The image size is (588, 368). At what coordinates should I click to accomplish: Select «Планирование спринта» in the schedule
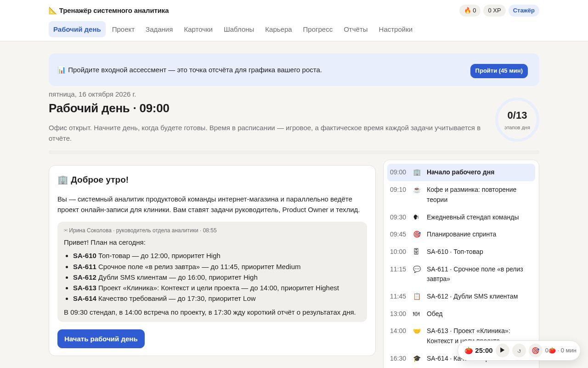click(x=461, y=234)
